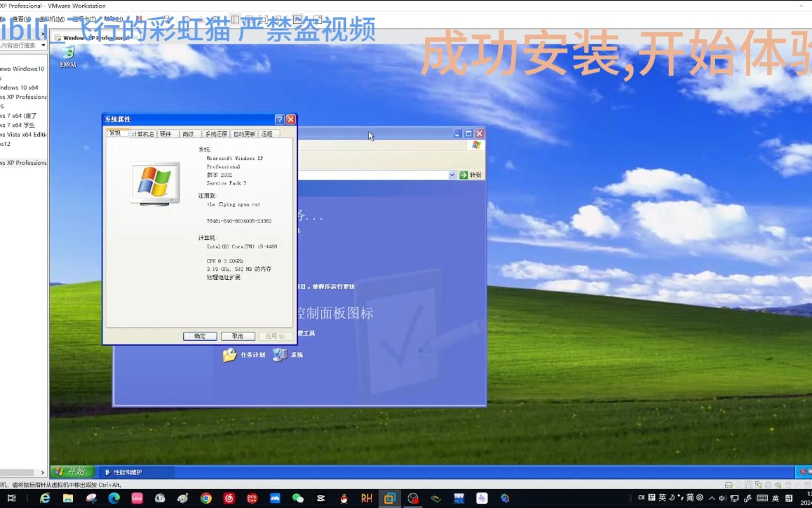Open File Explorer from the taskbar
812x508 pixels.
68,499
